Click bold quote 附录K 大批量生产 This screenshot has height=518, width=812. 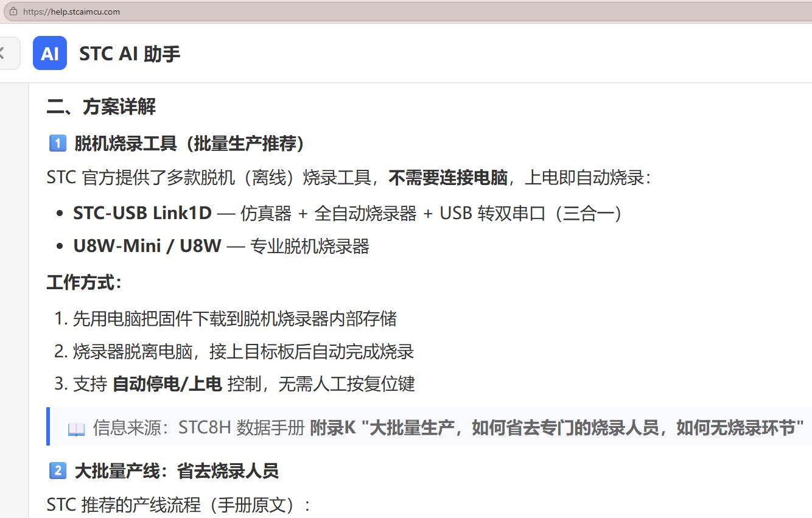(x=557, y=428)
